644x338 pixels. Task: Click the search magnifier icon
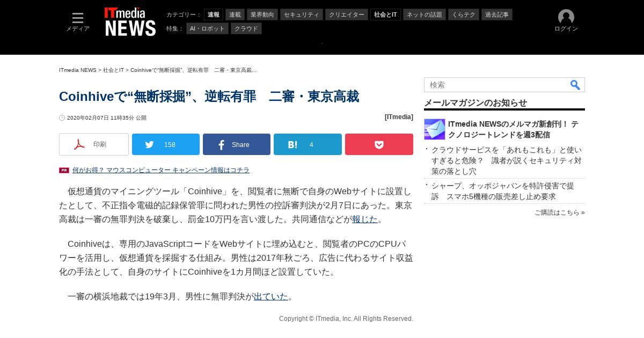coord(575,85)
